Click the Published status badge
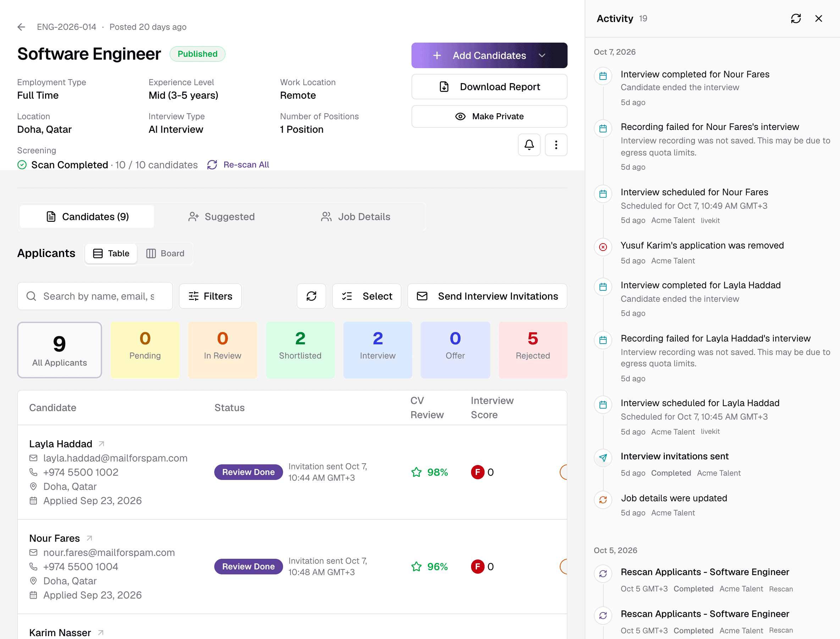Image resolution: width=840 pixels, height=639 pixels. pyautogui.click(x=198, y=54)
